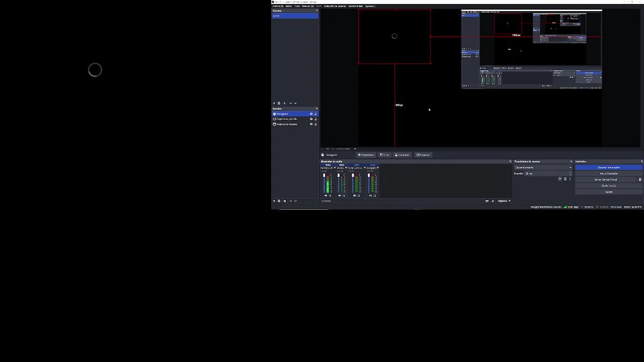Open Desktop Audio channel settings icon
This screenshot has width=644, height=362.
coord(330,196)
